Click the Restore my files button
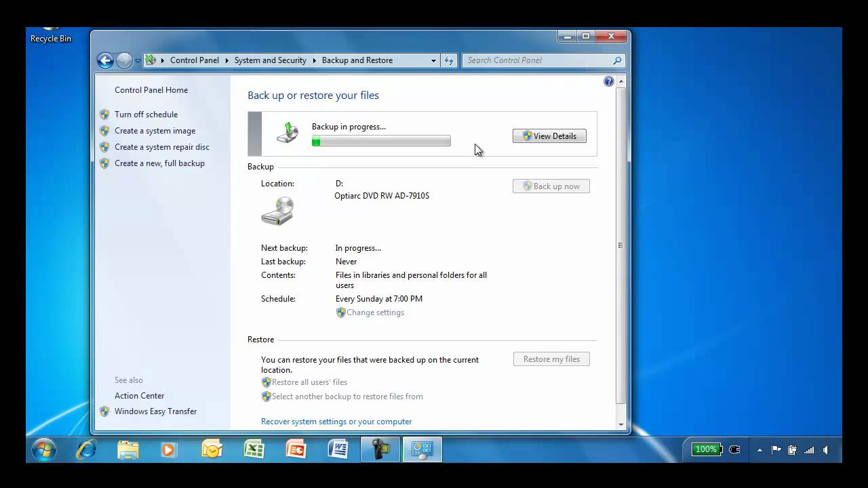This screenshot has height=488, width=868. click(551, 359)
